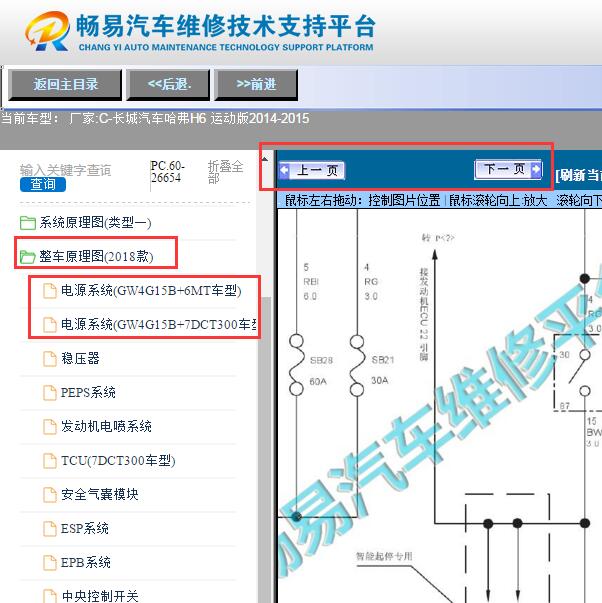
Task: Click the 畅易汽车维修技术支持平台 title
Action: point(226,26)
